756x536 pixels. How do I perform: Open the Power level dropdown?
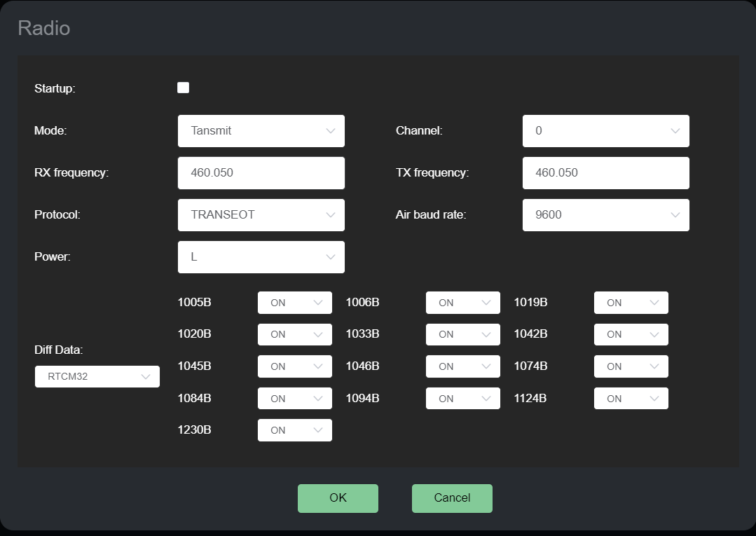click(x=261, y=257)
